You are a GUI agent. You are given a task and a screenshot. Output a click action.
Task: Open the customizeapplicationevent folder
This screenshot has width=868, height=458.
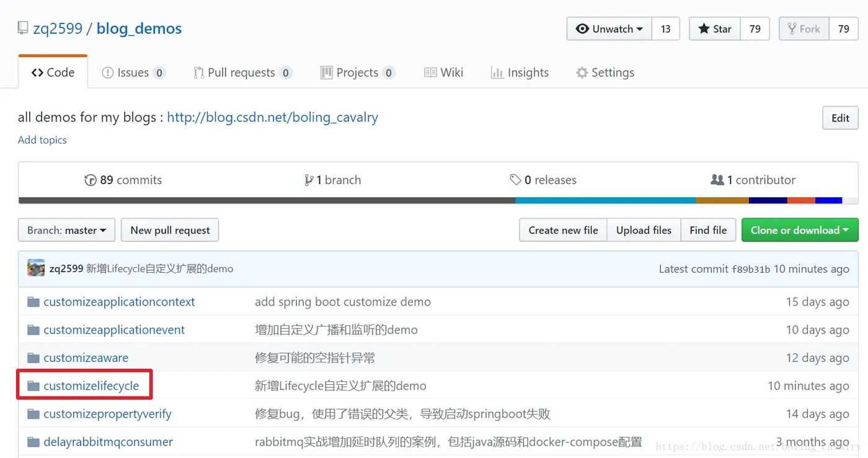114,330
